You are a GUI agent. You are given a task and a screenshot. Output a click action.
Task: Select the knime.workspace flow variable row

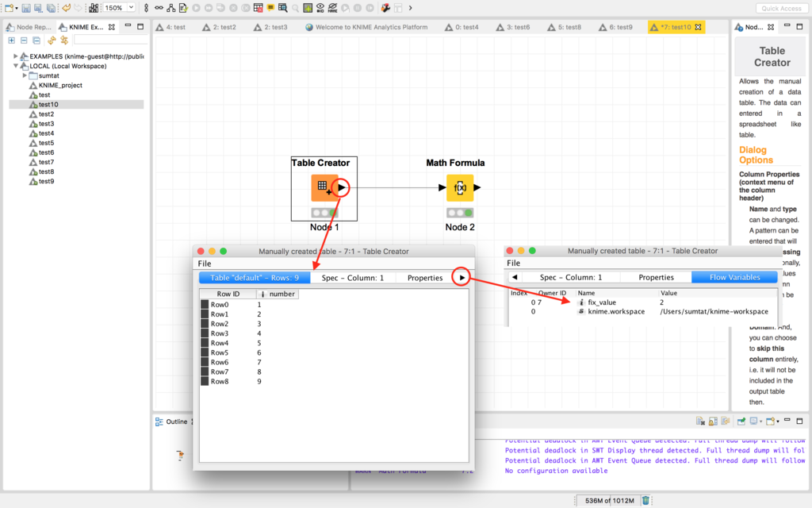[x=642, y=311]
